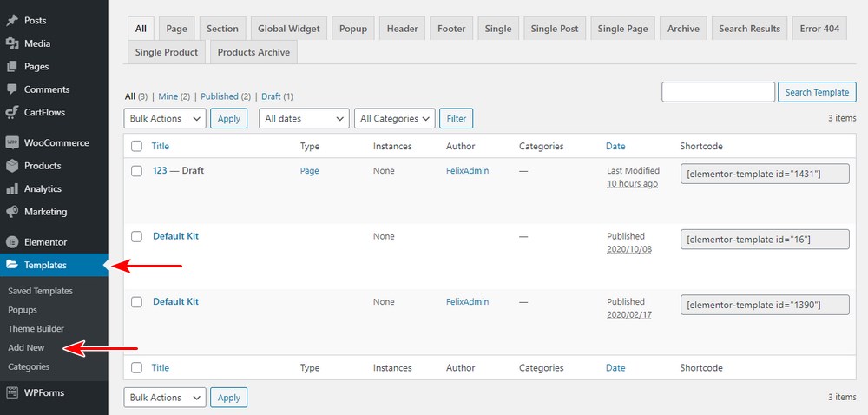Screen dimensions: 868x415
Task: Expand the All dates dropdown
Action: [304, 118]
